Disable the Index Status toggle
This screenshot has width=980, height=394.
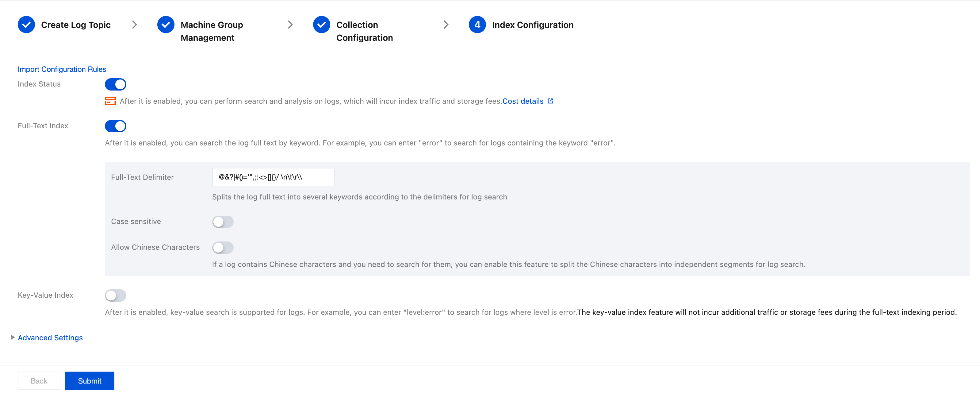pos(116,84)
